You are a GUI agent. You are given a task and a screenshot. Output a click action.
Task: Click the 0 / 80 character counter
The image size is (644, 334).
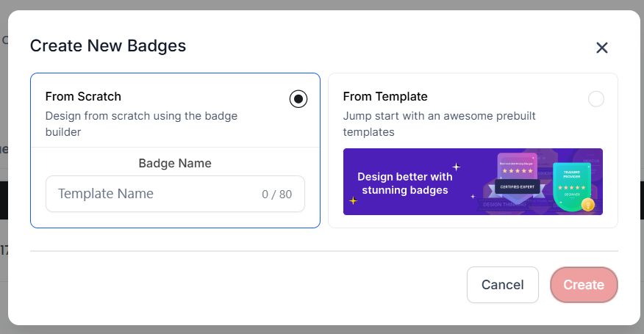pos(276,195)
